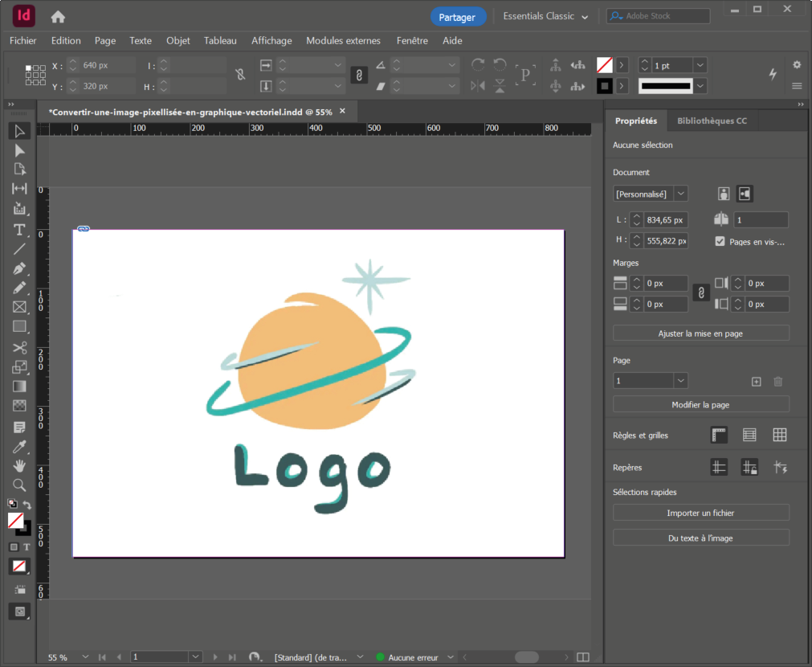Expand the stroke weight 1 pt dropdown

click(700, 65)
